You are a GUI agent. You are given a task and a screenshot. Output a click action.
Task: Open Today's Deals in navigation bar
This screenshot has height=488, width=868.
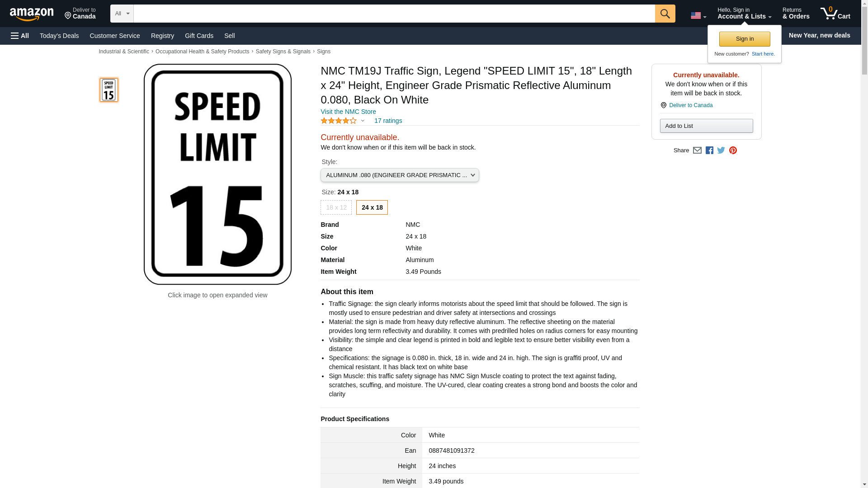(59, 36)
